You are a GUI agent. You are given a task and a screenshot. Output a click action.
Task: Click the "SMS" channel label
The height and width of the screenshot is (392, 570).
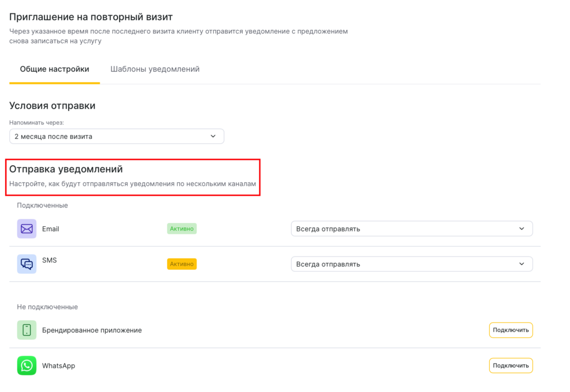click(50, 260)
